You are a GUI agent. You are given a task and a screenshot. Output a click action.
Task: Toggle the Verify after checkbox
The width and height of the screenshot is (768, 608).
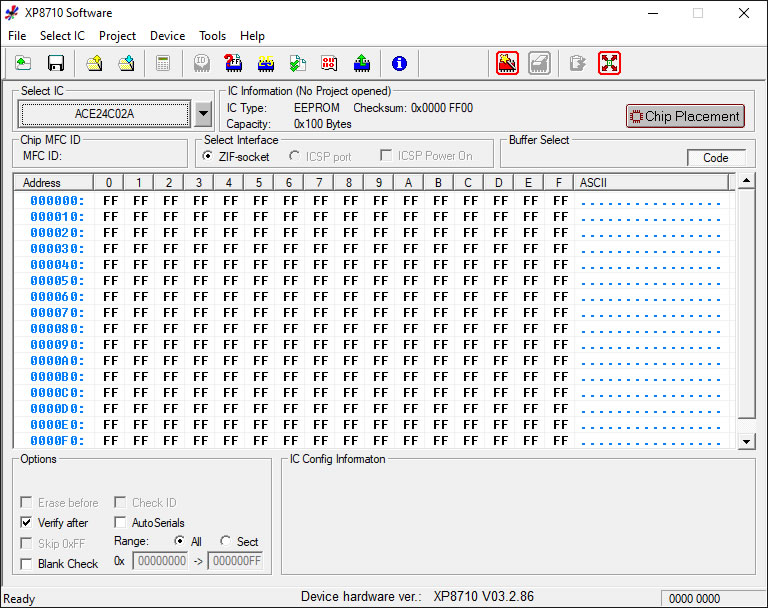[x=27, y=523]
